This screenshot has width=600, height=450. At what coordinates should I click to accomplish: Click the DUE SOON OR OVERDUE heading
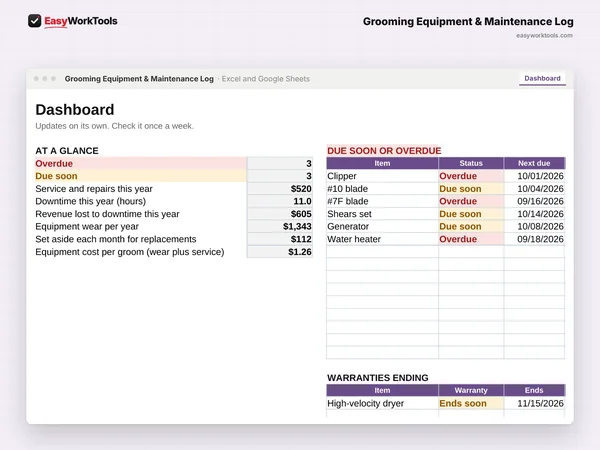(384, 151)
